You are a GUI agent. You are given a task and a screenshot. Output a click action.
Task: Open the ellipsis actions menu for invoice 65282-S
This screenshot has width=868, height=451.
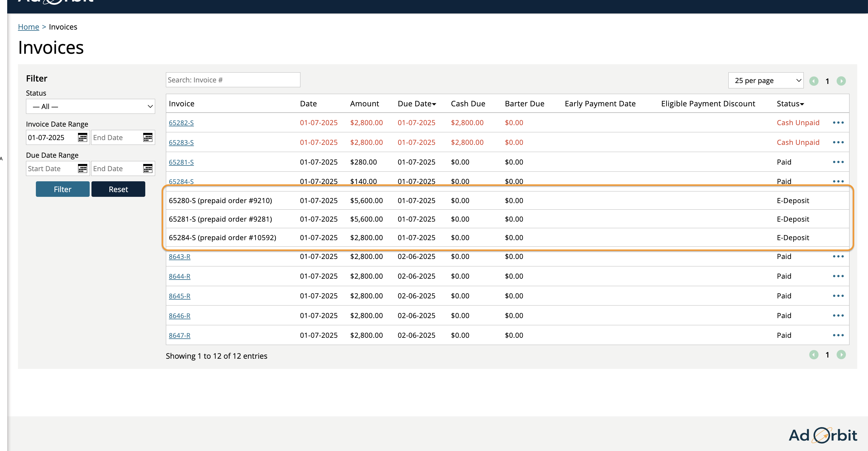pyautogui.click(x=838, y=122)
